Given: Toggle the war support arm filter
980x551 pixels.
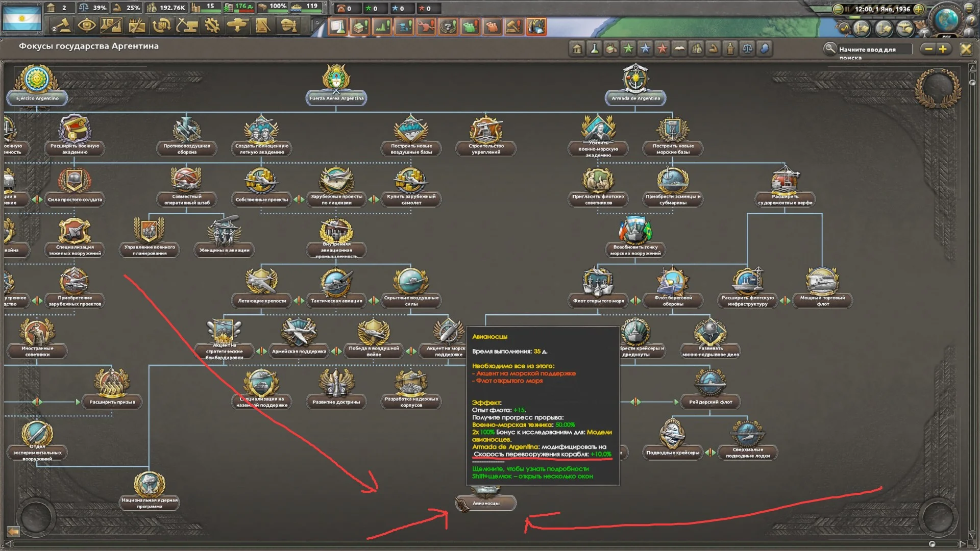Looking at the screenshot, I should [x=713, y=49].
